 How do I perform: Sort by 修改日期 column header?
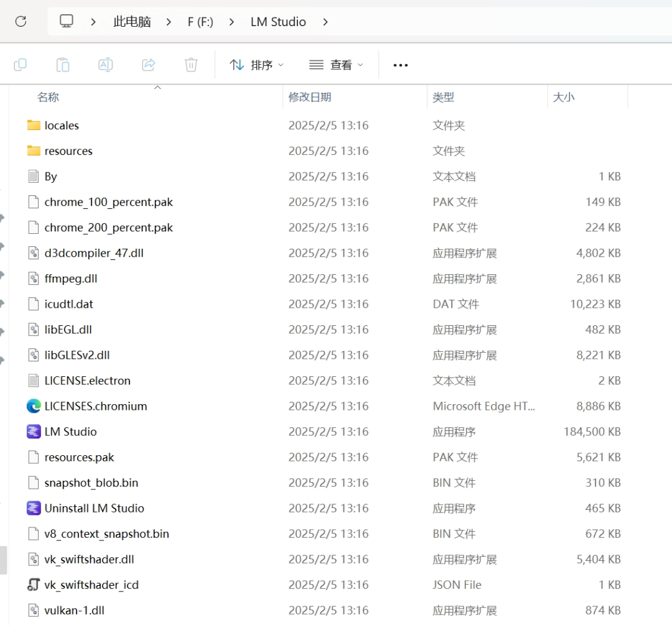(x=309, y=97)
